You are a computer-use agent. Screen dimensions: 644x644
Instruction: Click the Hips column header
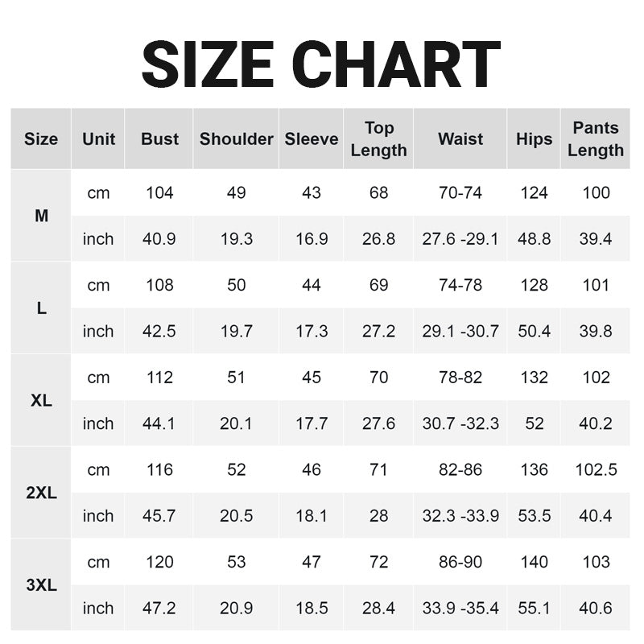click(x=535, y=138)
